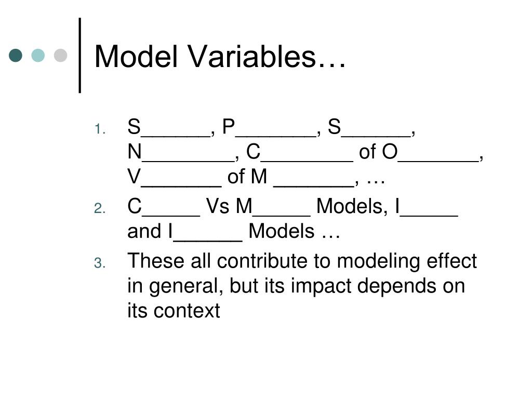Click list number 2 marker
Viewport: 532px width, 399px height.
(100, 208)
